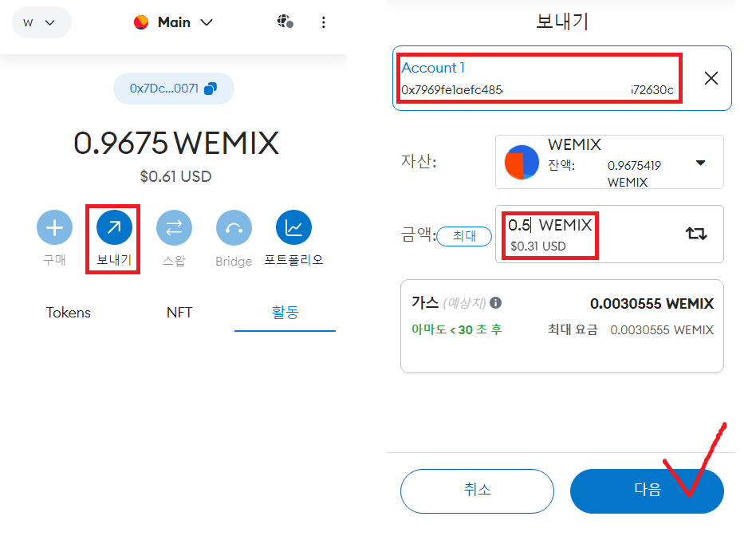The height and width of the screenshot is (536, 756).
Task: Open the WEMIX asset dropdown
Action: point(609,162)
